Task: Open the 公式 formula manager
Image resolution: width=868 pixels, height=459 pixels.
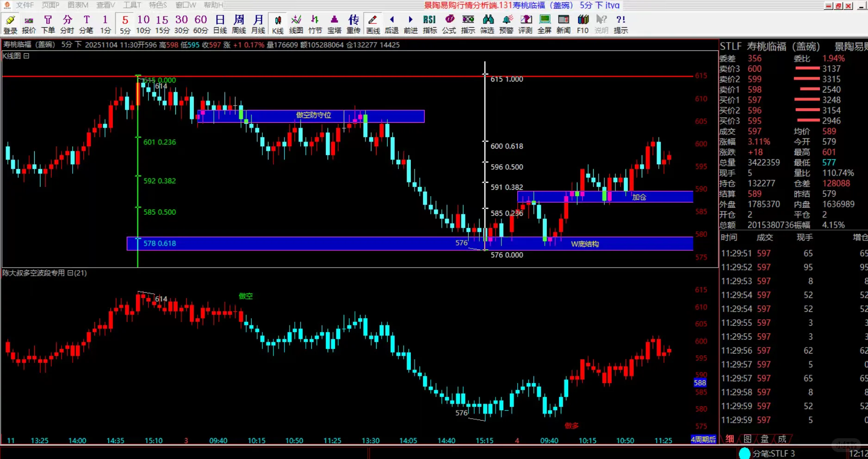Action: (449, 24)
